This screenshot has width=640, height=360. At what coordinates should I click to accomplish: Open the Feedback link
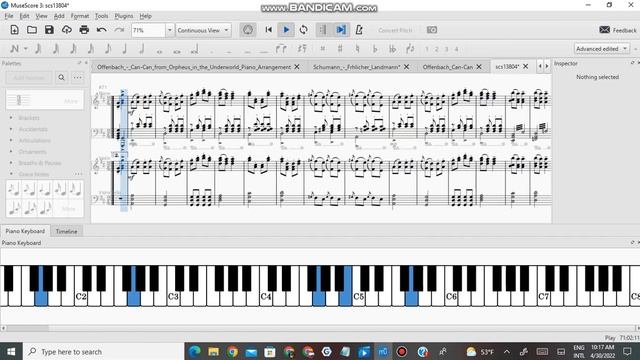tap(618, 30)
